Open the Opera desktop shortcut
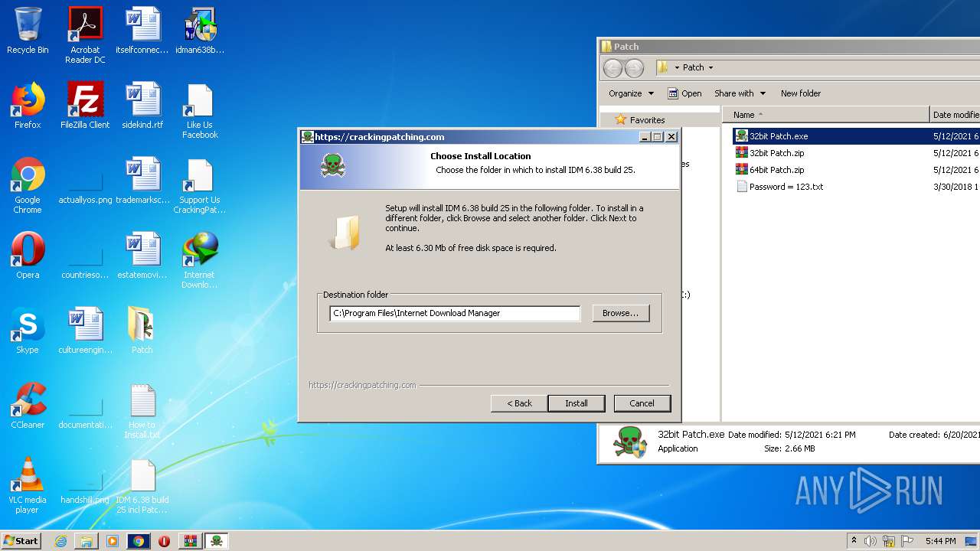 28,256
